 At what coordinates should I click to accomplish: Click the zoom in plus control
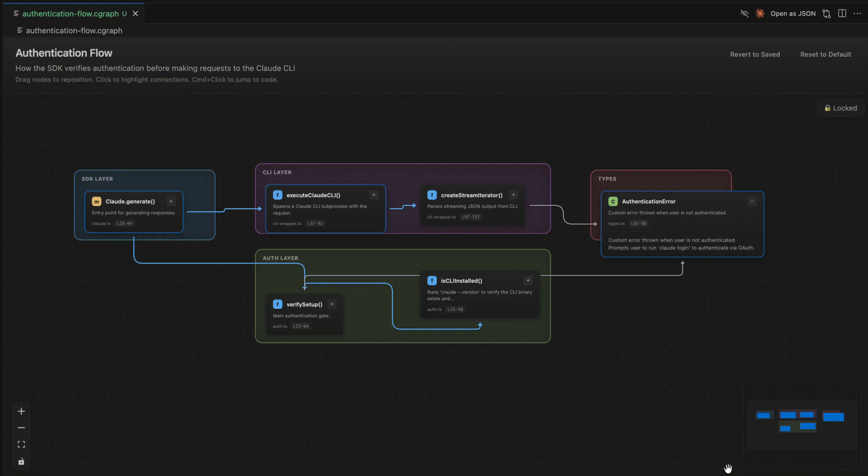(x=21, y=411)
